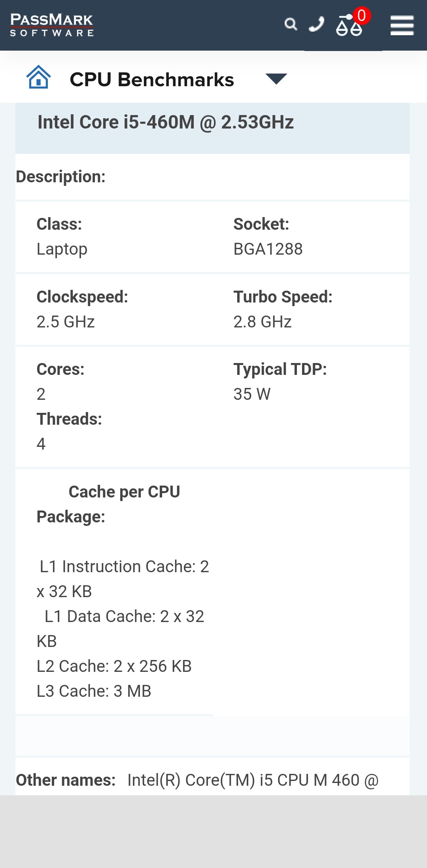The height and width of the screenshot is (868, 427).
Task: Expand the CPU Benchmarks dropdown arrow
Action: pos(276,79)
